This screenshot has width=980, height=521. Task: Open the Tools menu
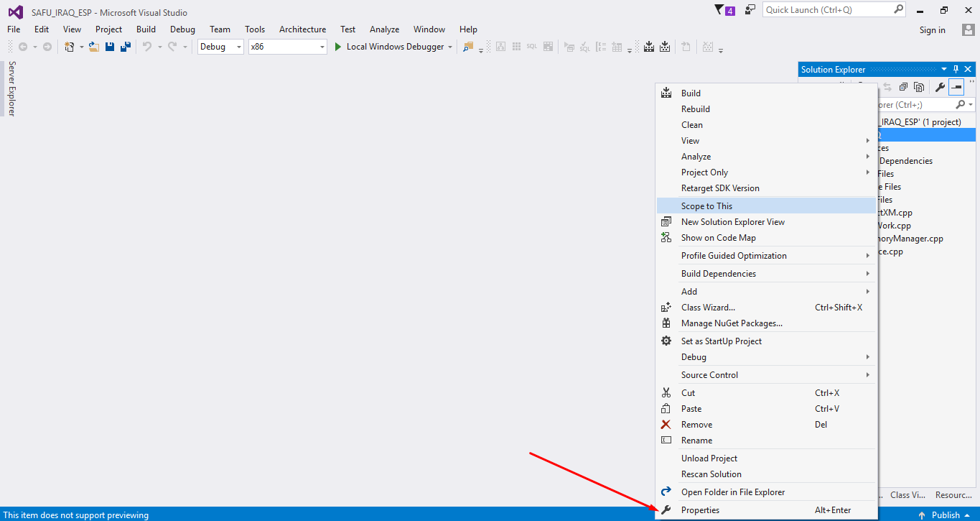pyautogui.click(x=255, y=29)
